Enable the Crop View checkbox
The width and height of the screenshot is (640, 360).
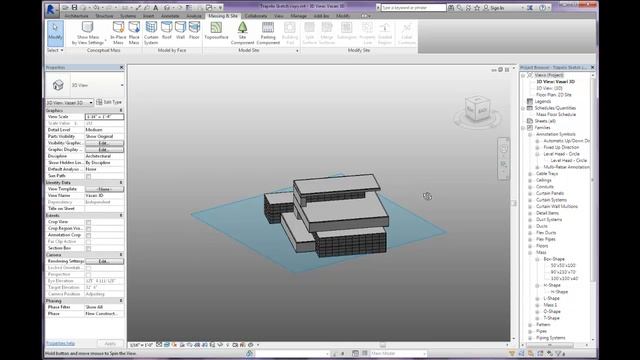pyautogui.click(x=88, y=222)
